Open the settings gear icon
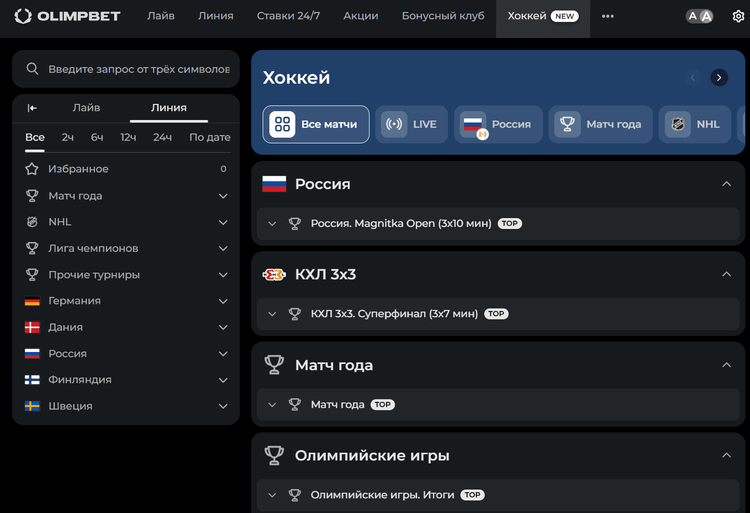 (738, 17)
